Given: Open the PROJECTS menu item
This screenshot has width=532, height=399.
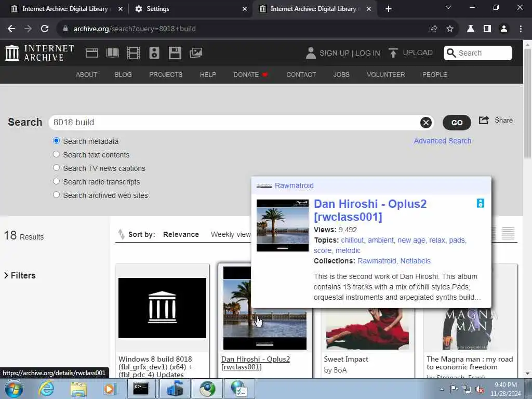Looking at the screenshot, I should [166, 75].
